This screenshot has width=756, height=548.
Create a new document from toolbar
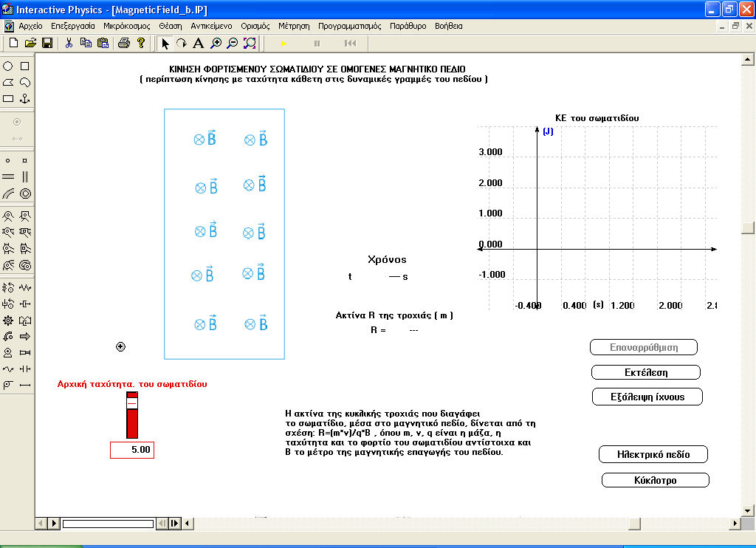point(13,44)
